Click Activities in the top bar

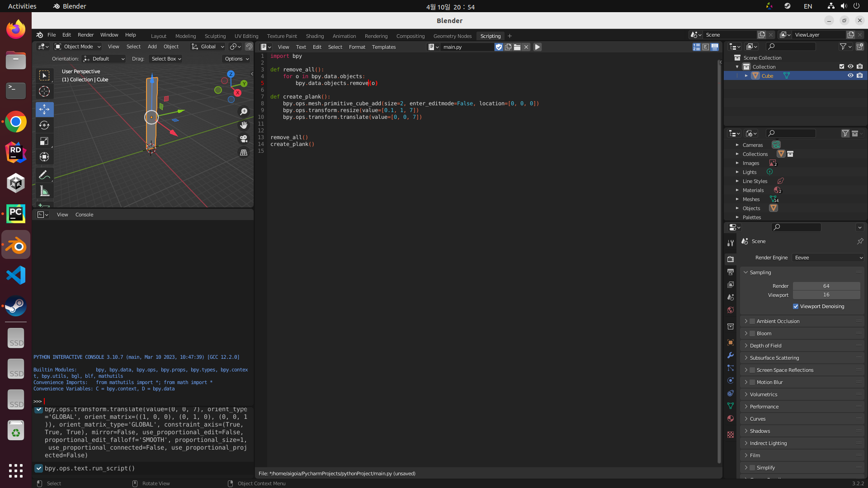[22, 6]
